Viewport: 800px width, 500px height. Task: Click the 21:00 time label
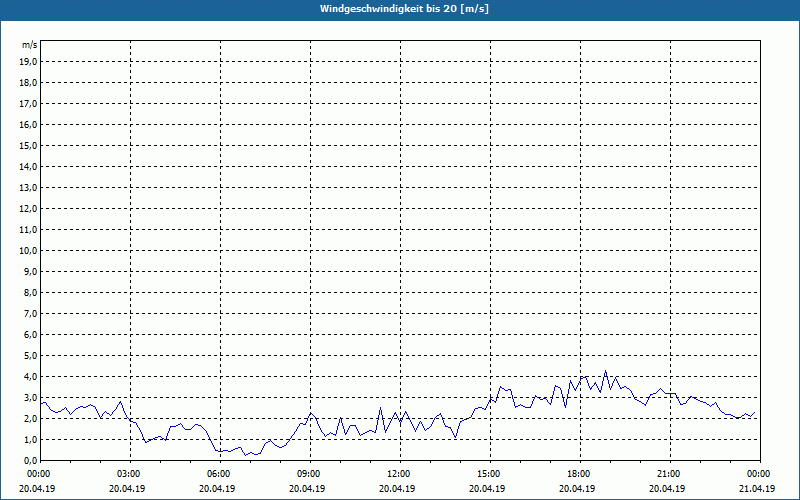click(670, 474)
